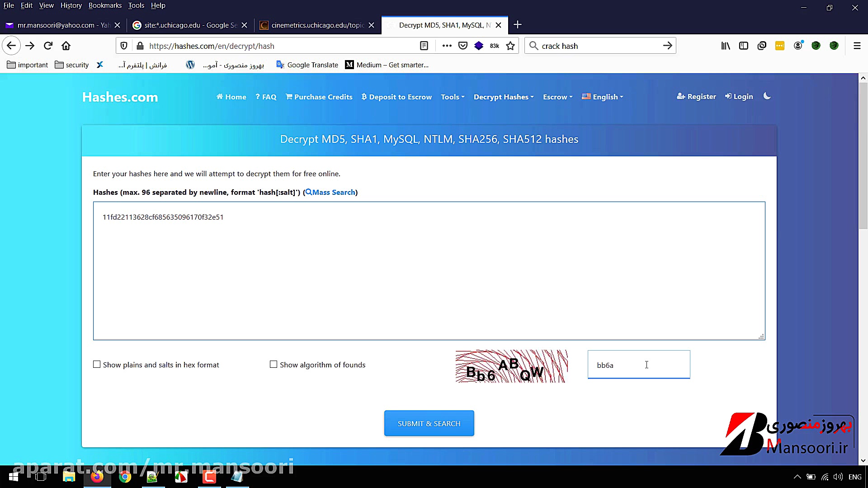Check Show plains and salts in hex format
The image size is (868, 488).
click(x=97, y=364)
